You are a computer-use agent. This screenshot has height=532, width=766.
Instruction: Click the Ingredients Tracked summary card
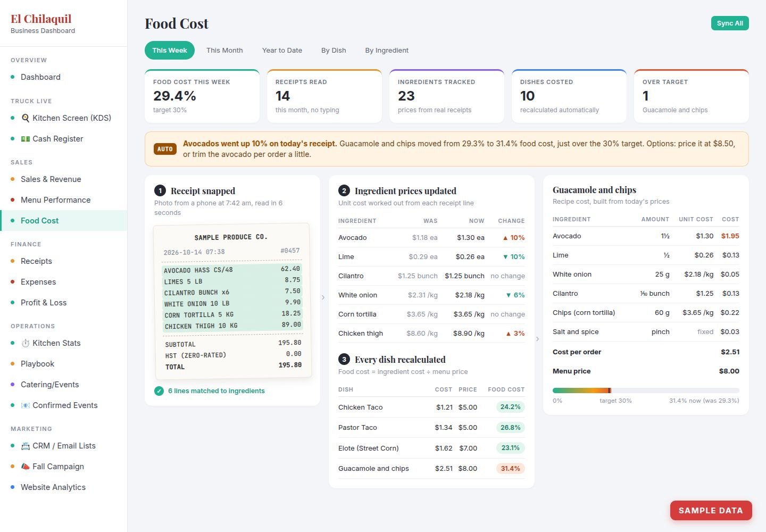click(x=447, y=96)
